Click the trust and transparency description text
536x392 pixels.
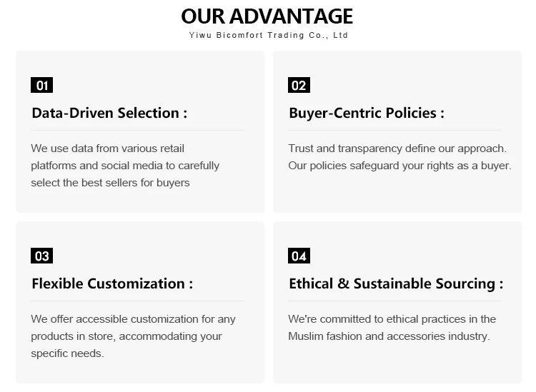pos(399,157)
